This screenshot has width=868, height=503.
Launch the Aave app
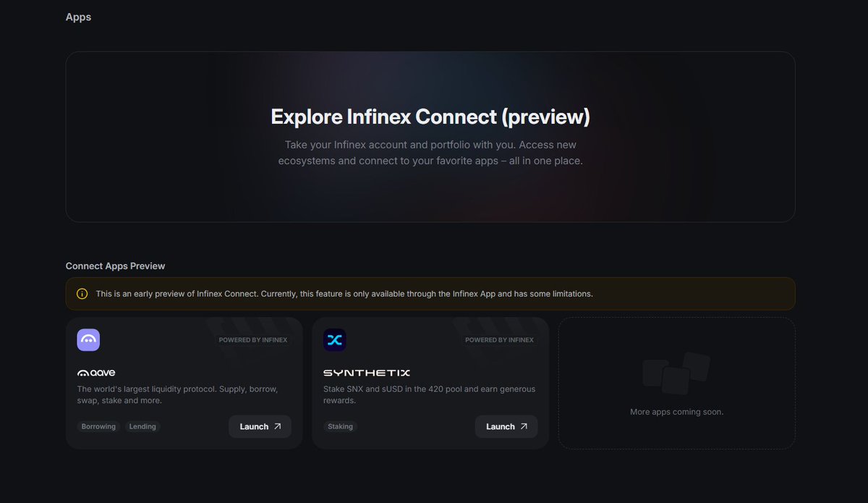tap(260, 426)
